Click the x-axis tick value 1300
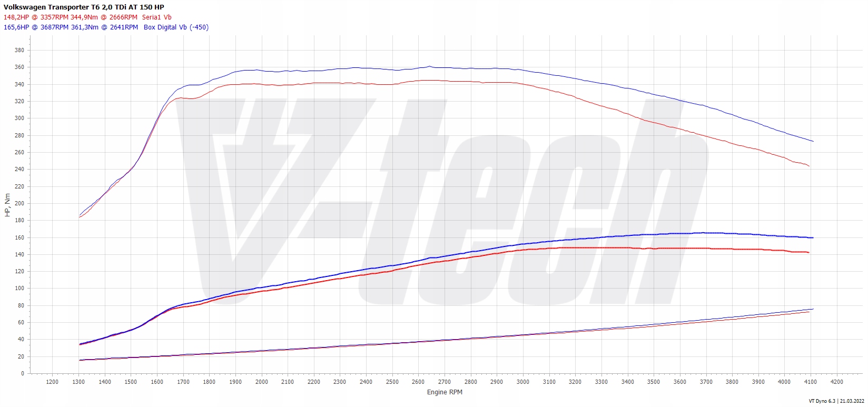Viewport: 868px width, 407px height. tap(78, 382)
